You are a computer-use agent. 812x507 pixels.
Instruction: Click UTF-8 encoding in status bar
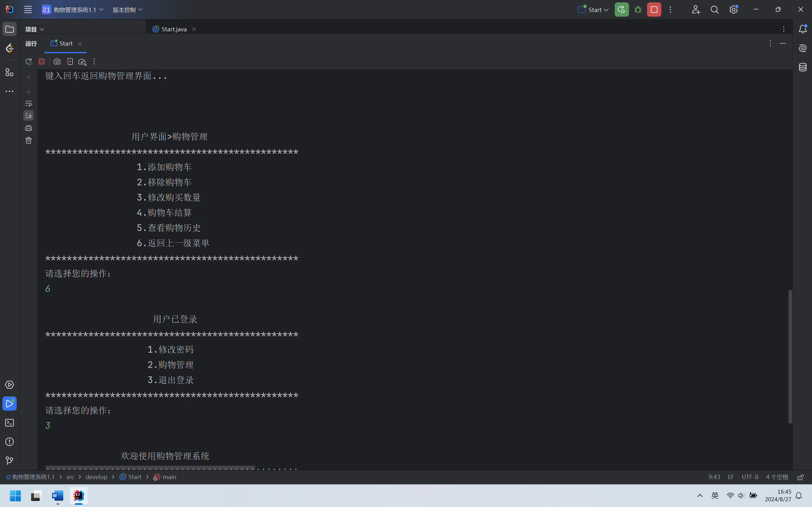[750, 477]
